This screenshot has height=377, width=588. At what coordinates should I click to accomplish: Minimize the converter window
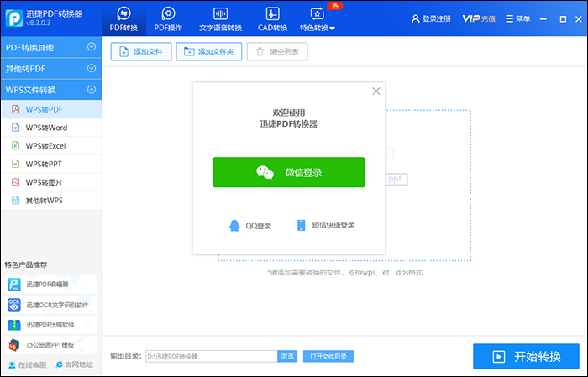point(543,19)
